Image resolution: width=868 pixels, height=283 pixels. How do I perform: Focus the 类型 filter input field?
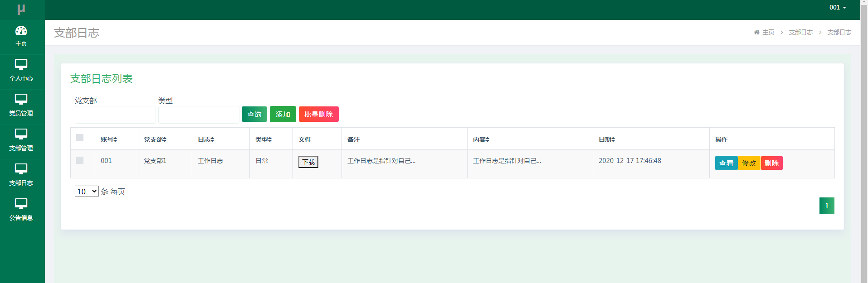[199, 115]
